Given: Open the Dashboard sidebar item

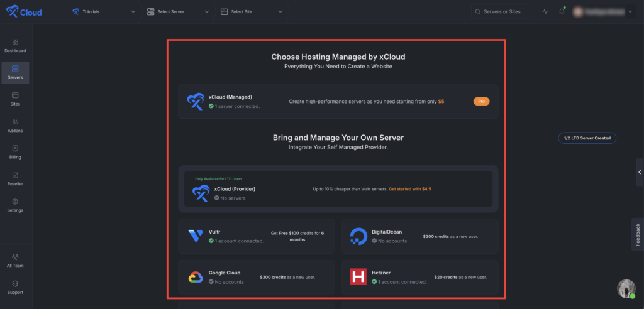Looking at the screenshot, I should point(15,46).
